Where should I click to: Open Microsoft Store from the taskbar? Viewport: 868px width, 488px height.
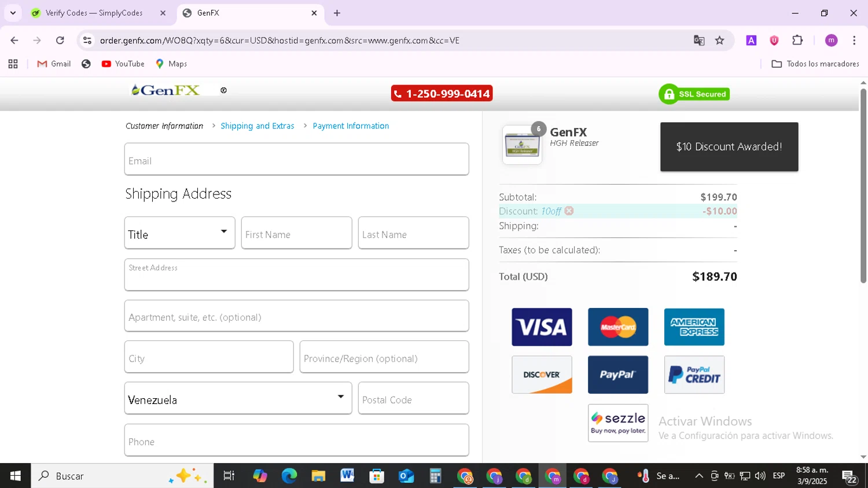coord(377,476)
